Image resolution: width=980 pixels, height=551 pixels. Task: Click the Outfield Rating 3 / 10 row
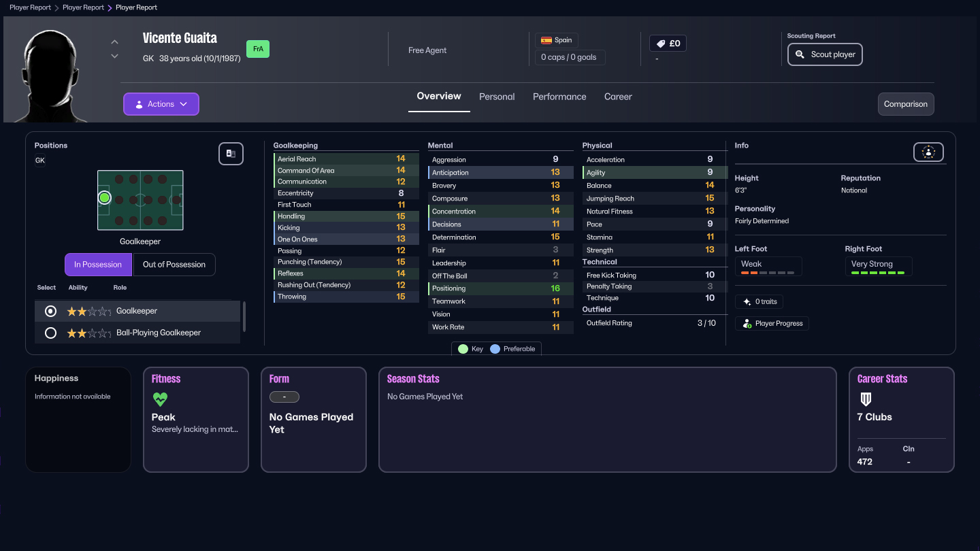pos(655,323)
